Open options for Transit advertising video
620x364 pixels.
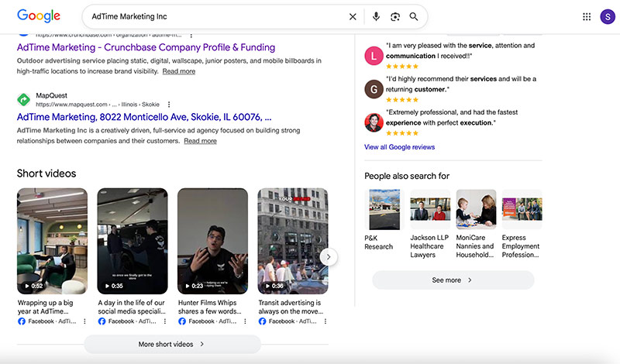tap(325, 321)
